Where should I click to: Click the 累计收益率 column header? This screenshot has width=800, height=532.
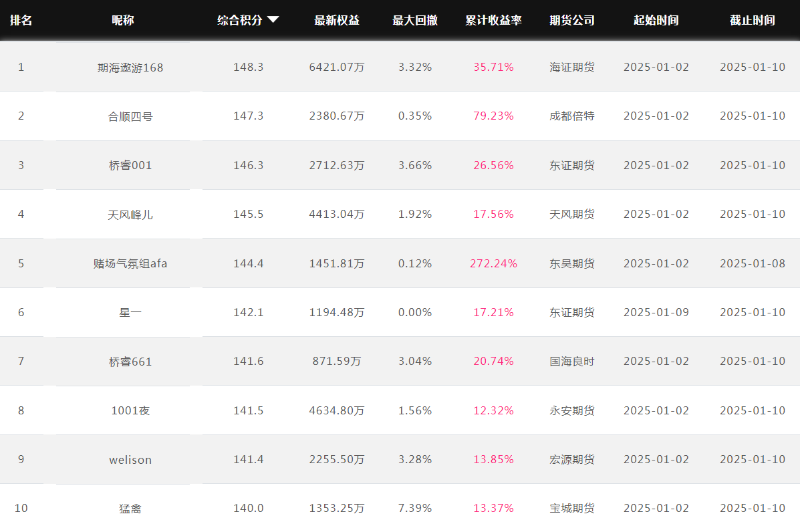click(493, 21)
